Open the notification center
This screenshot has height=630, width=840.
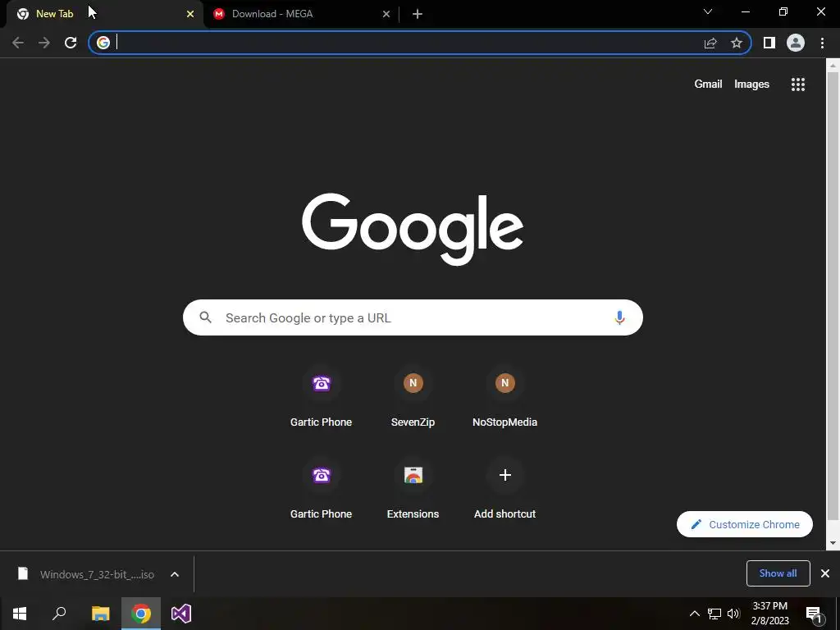(815, 614)
